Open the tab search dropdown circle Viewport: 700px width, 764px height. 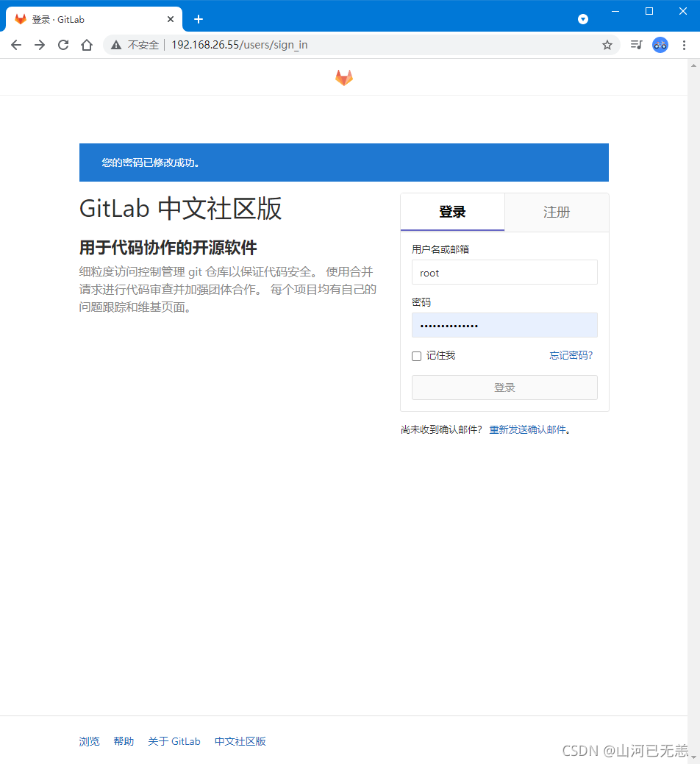[583, 20]
